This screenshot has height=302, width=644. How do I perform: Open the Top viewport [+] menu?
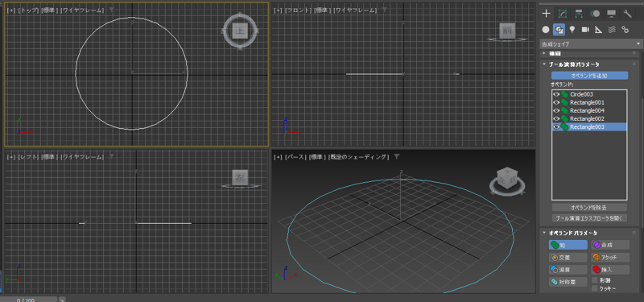11,10
